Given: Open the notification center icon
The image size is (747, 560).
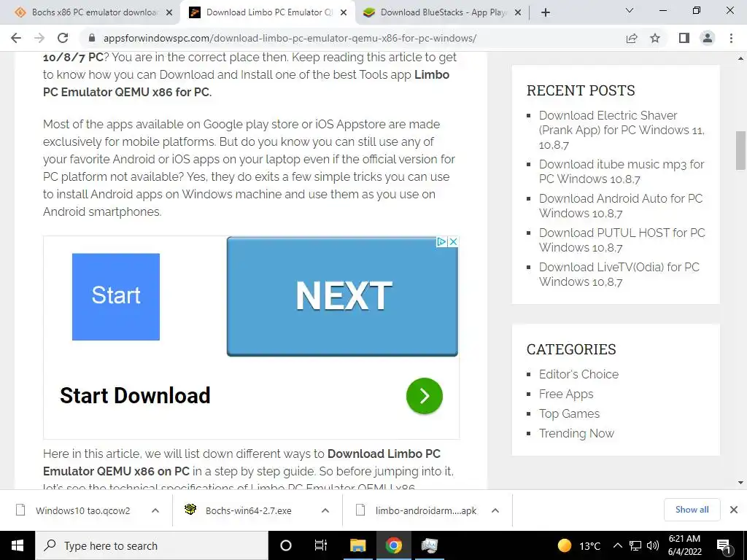Looking at the screenshot, I should (x=723, y=545).
